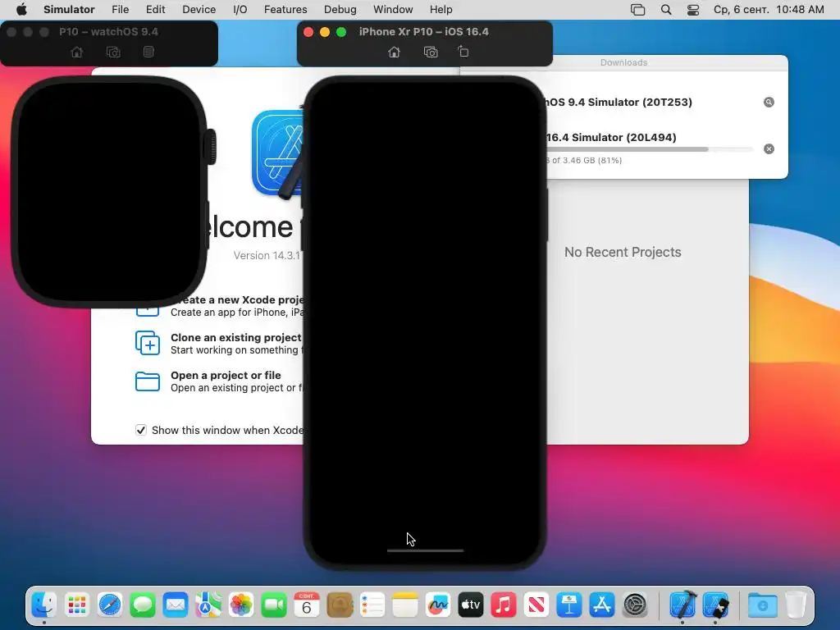840x630 pixels.
Task: Open the File menu
Action: 120,10
